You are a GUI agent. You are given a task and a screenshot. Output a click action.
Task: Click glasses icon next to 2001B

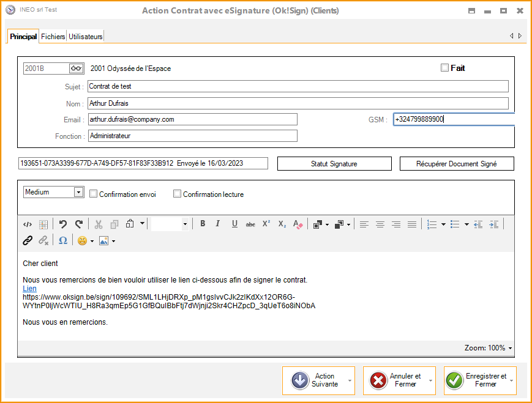75,68
